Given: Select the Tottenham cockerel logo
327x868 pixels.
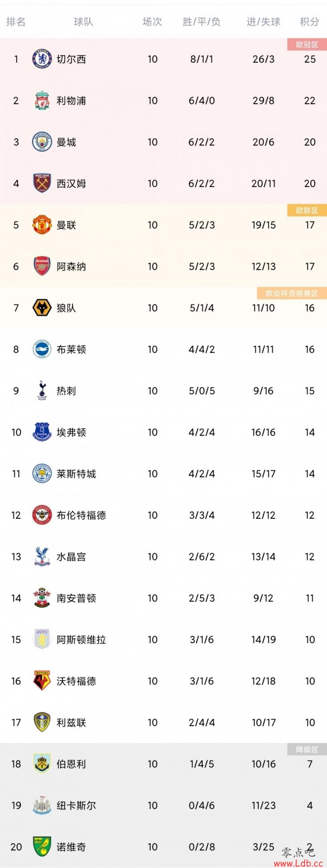Looking at the screenshot, I should tap(42, 390).
